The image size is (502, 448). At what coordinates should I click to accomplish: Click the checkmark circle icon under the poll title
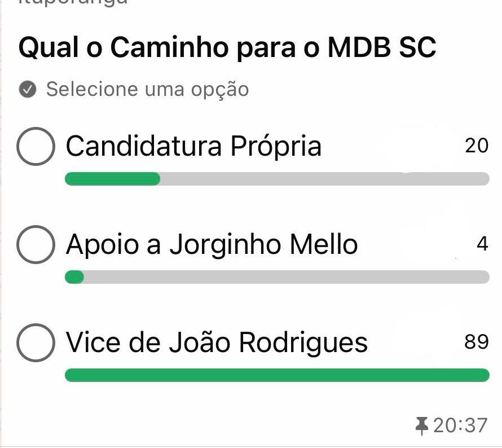click(28, 89)
